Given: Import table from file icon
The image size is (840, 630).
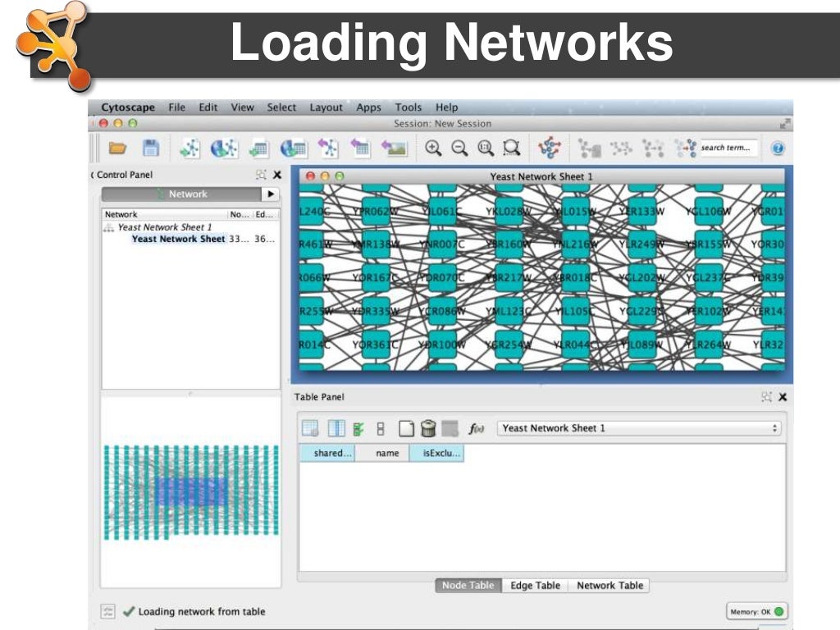Looking at the screenshot, I should tap(258, 148).
